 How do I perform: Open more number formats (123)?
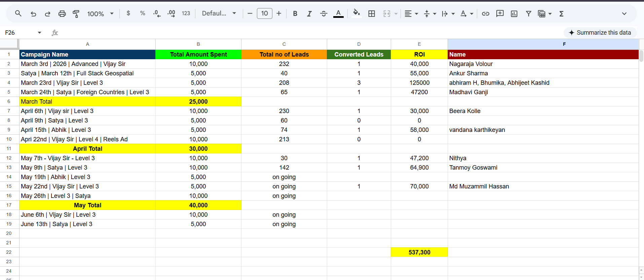coord(186,13)
